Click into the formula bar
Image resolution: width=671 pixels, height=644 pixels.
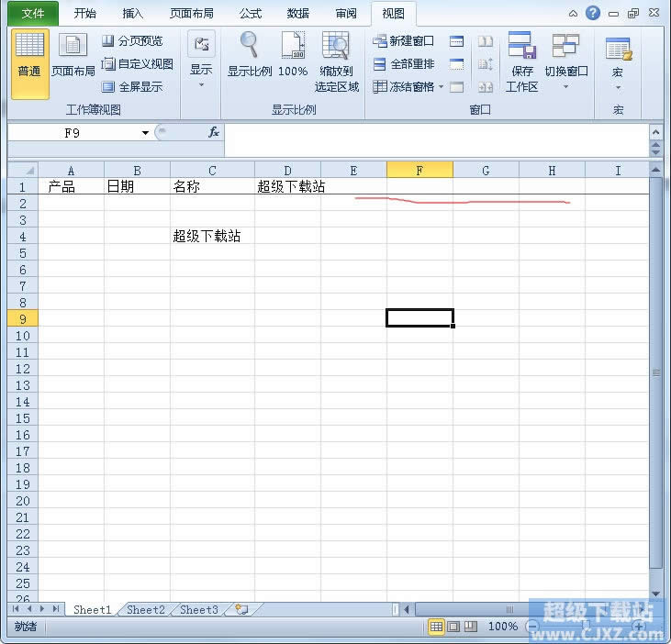(437, 140)
